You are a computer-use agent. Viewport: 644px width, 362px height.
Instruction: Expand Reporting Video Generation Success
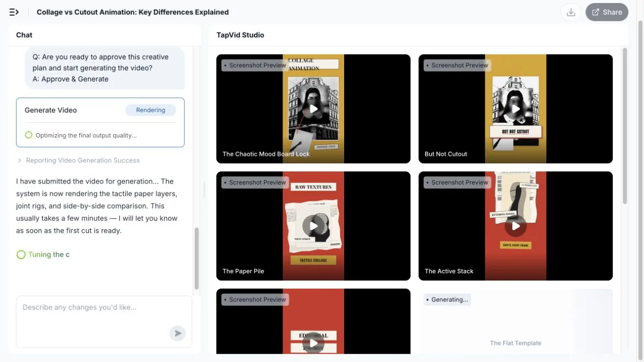point(78,160)
